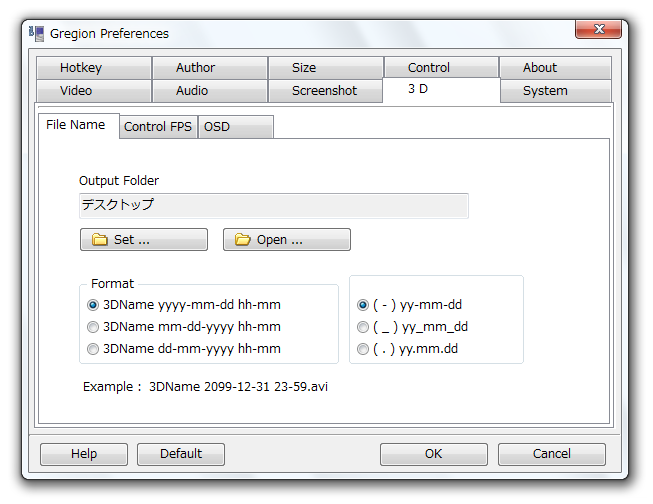Click the Output Folder label
Image resolution: width=653 pixels, height=504 pixels.
(119, 181)
